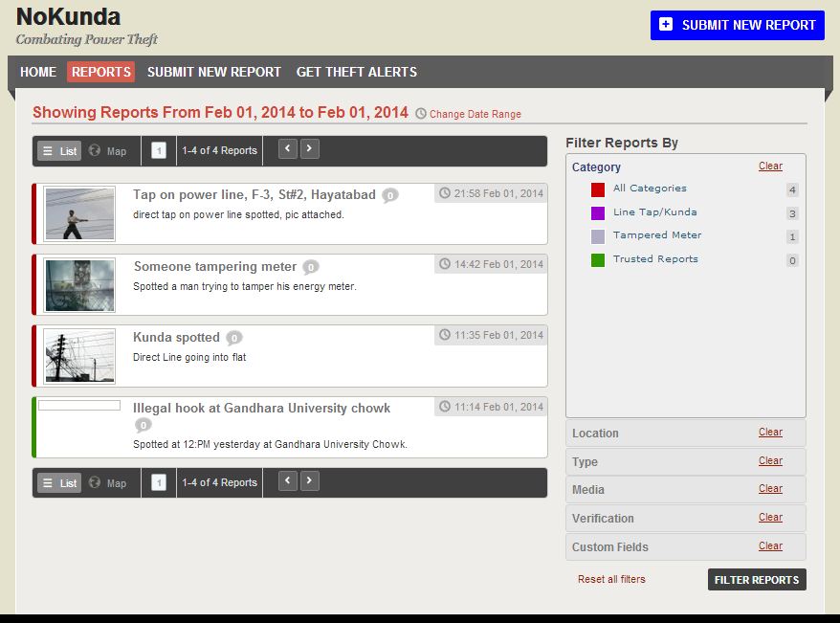Viewport: 840px width, 623px height.
Task: Open thumbnail of tampered meter photo
Action: 79,285
